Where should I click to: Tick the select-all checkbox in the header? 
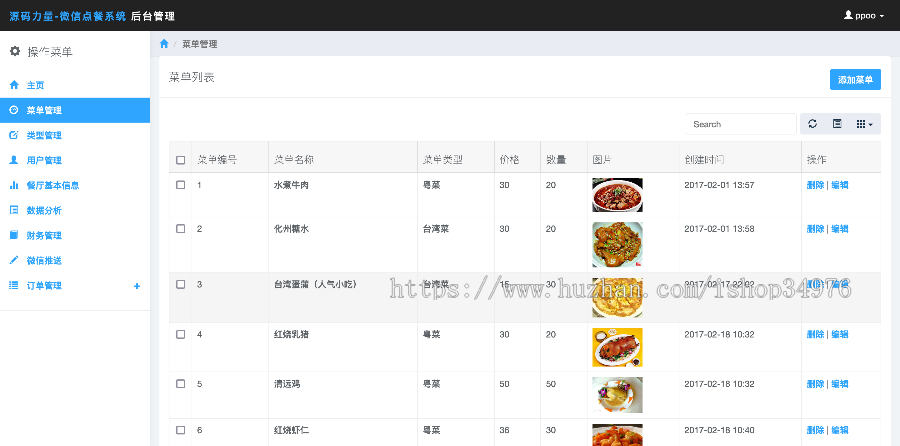[x=180, y=160]
